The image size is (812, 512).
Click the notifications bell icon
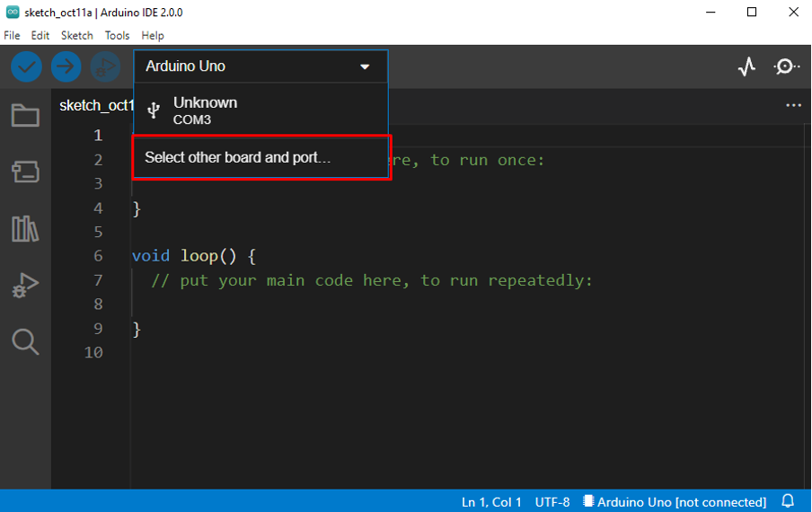pos(788,501)
